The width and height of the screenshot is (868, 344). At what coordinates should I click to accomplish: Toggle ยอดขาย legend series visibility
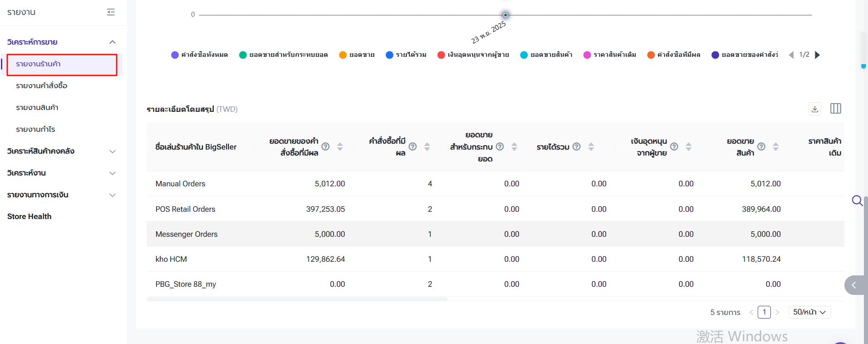(357, 55)
